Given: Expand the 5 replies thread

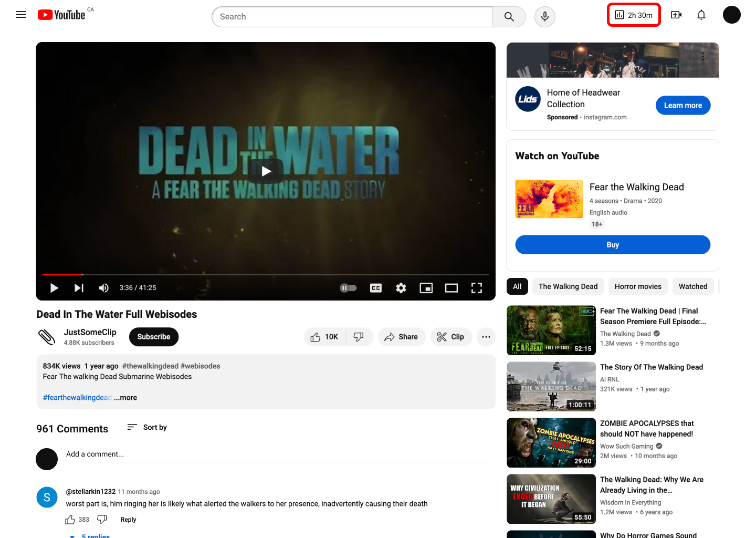Looking at the screenshot, I should click(x=90, y=536).
